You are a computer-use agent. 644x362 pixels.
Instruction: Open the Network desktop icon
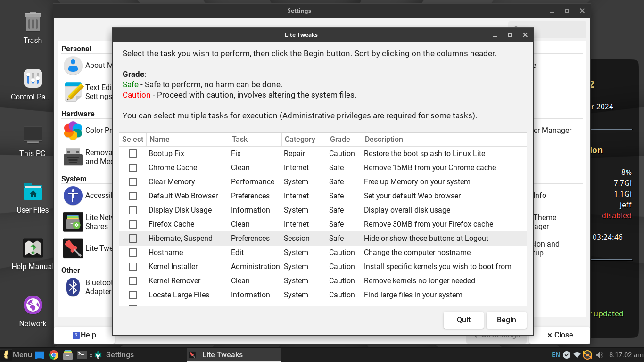coord(33,305)
